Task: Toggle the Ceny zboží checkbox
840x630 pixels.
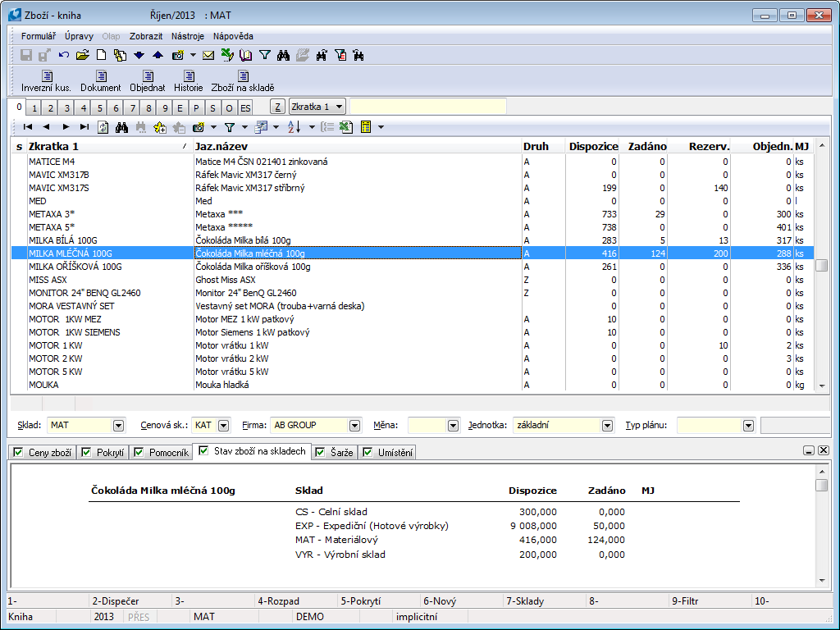Action: [17, 452]
